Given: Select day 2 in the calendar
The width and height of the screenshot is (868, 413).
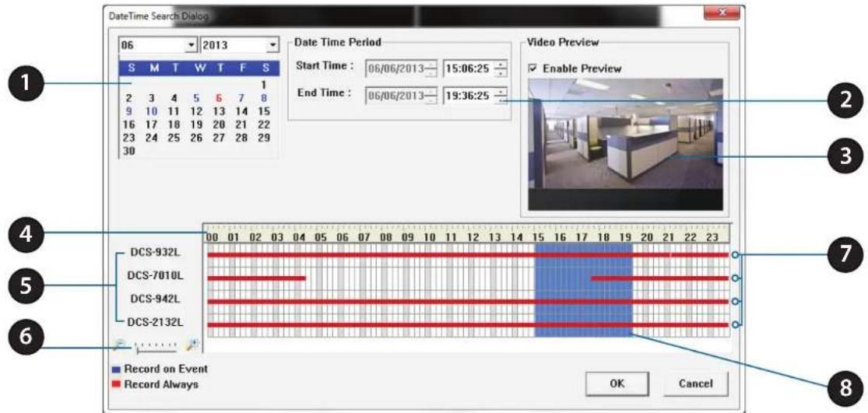Looking at the screenshot, I should pyautogui.click(x=128, y=98).
